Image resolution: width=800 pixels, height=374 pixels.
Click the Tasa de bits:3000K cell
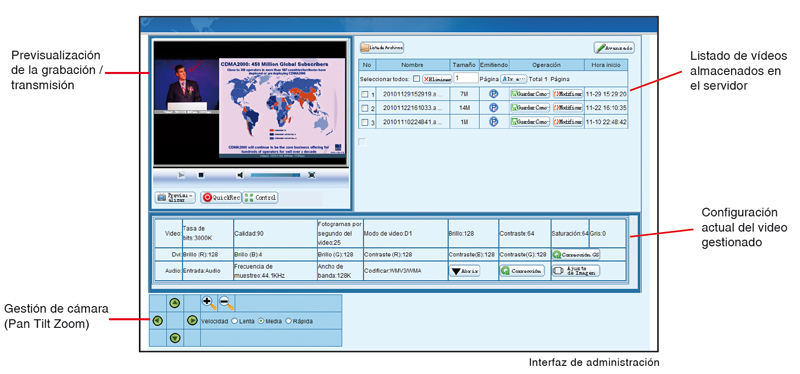207,234
